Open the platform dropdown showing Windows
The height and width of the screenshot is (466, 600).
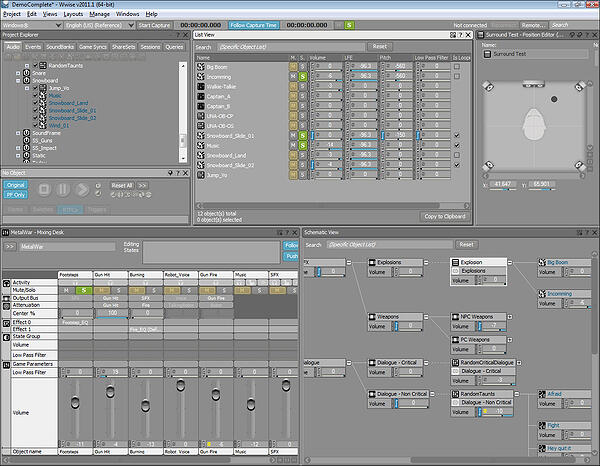point(32,25)
